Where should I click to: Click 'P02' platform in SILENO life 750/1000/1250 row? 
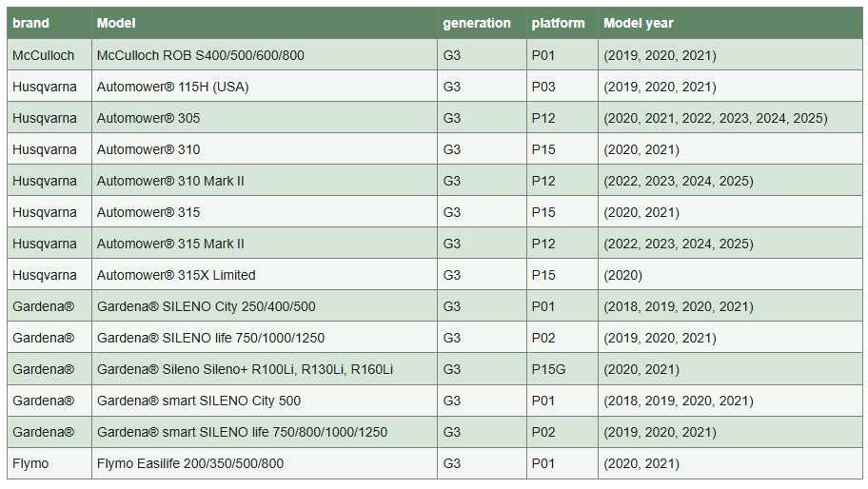[x=562, y=338]
